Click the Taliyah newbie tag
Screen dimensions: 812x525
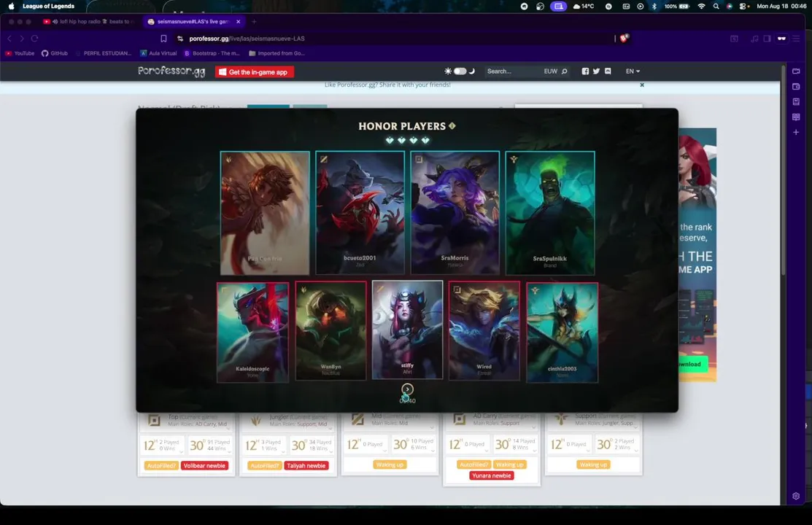tap(306, 465)
